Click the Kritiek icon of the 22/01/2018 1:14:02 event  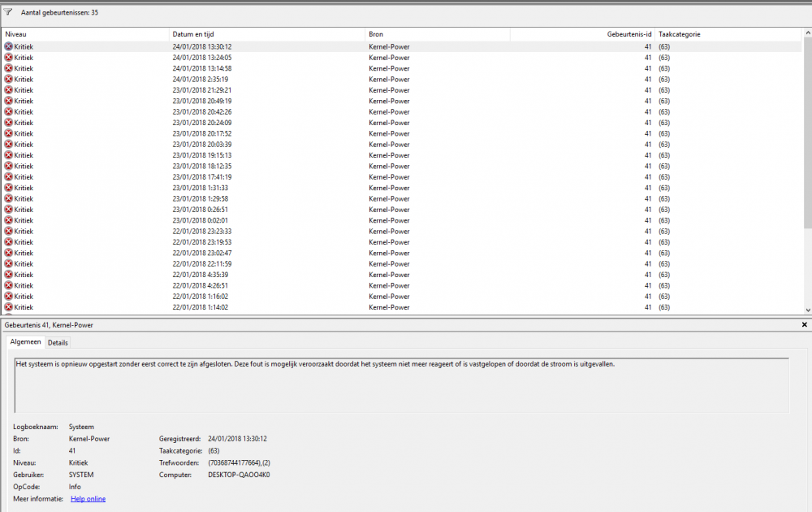[7, 307]
